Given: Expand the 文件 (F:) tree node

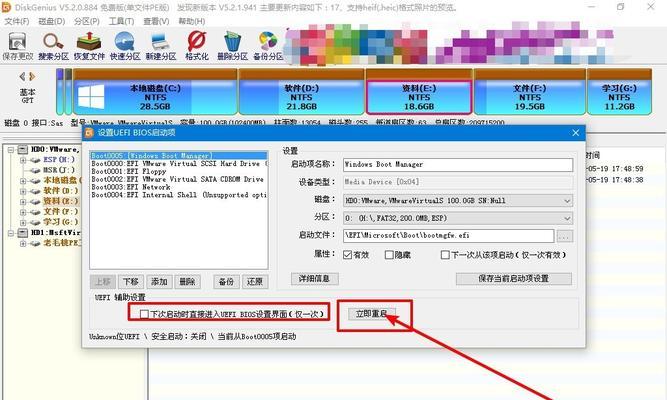Looking at the screenshot, I should click(23, 212).
